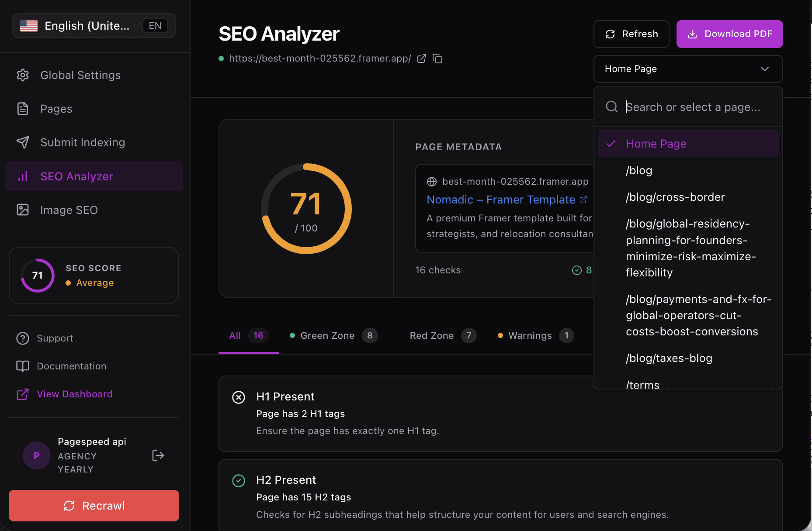Select Home Page in the page list
Screen dimensions: 812x531
coord(688,144)
